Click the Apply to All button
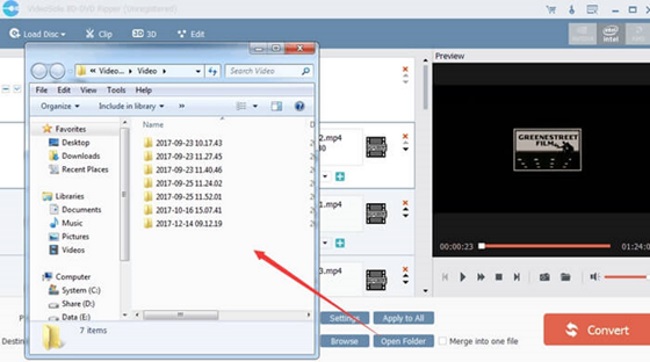The height and width of the screenshot is (362, 650). [403, 318]
